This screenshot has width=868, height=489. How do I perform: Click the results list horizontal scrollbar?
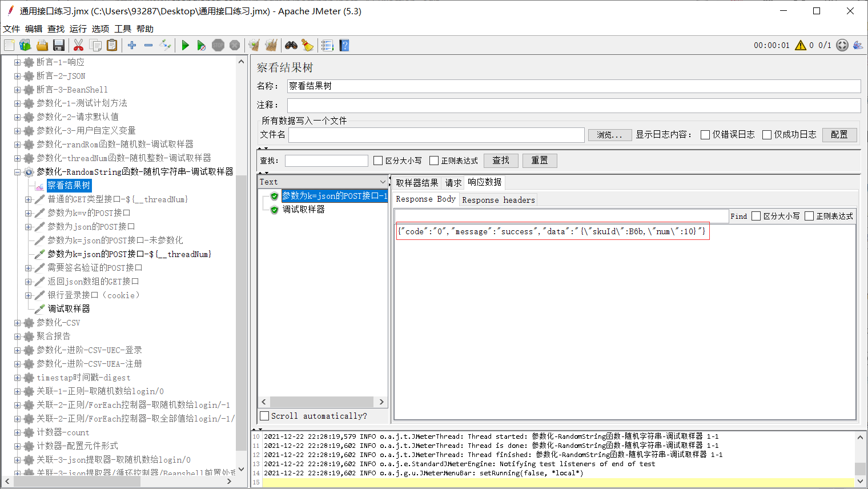click(x=323, y=402)
